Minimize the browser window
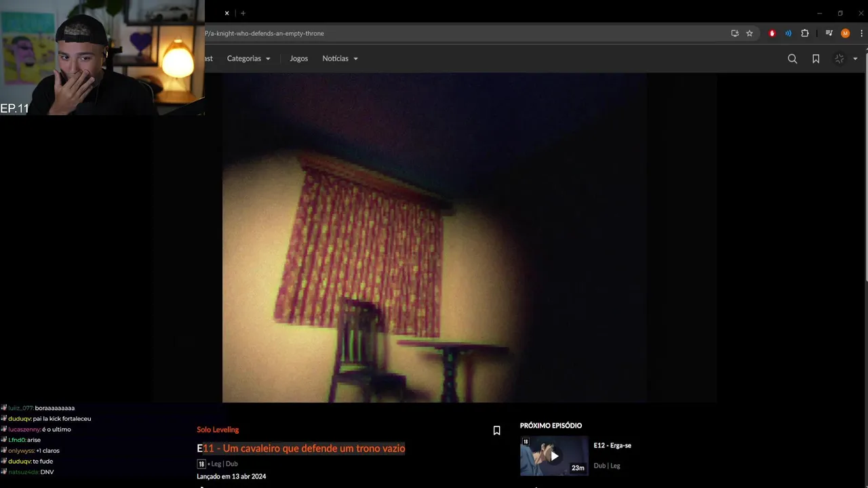The width and height of the screenshot is (868, 488). [x=819, y=13]
